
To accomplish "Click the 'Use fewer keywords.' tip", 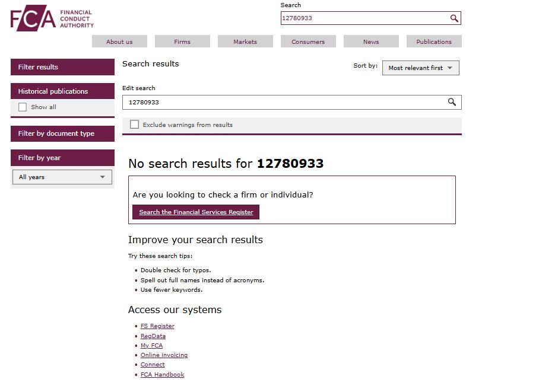I will tap(172, 289).
